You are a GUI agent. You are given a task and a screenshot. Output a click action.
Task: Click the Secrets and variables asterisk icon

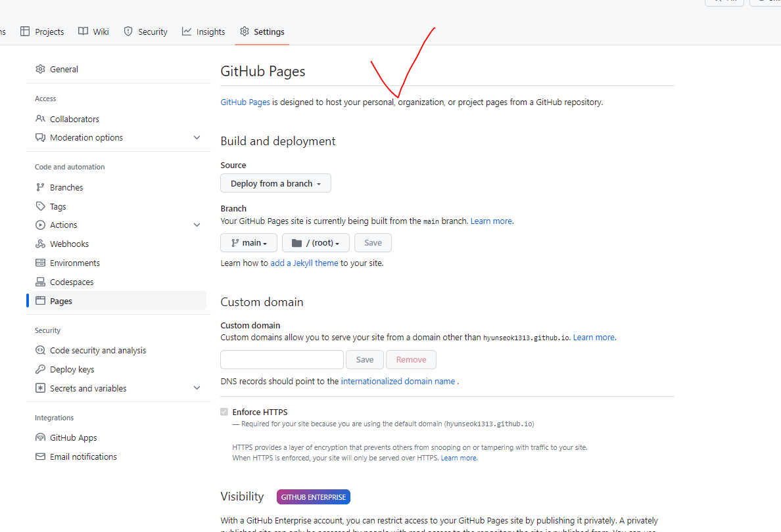coord(40,388)
